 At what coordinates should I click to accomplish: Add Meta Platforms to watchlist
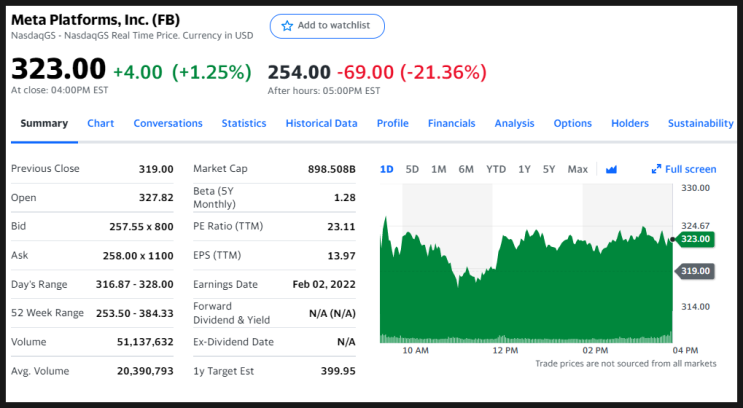click(327, 26)
